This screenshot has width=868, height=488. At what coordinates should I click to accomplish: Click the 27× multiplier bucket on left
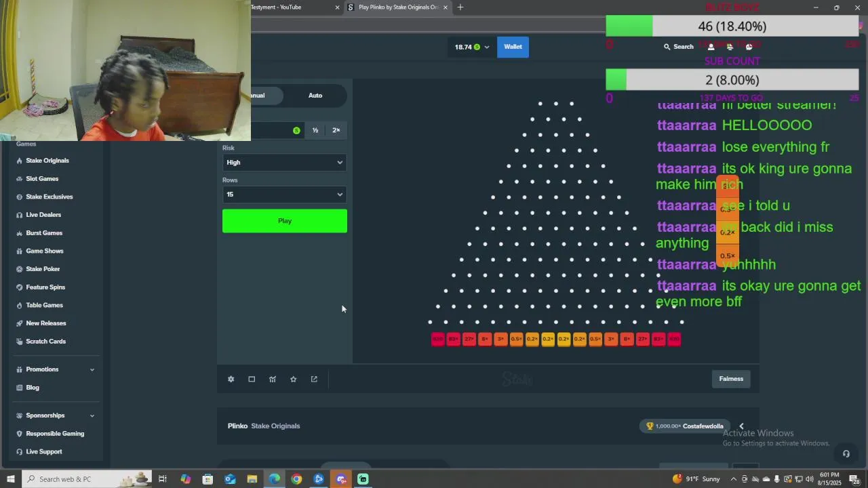click(x=469, y=339)
